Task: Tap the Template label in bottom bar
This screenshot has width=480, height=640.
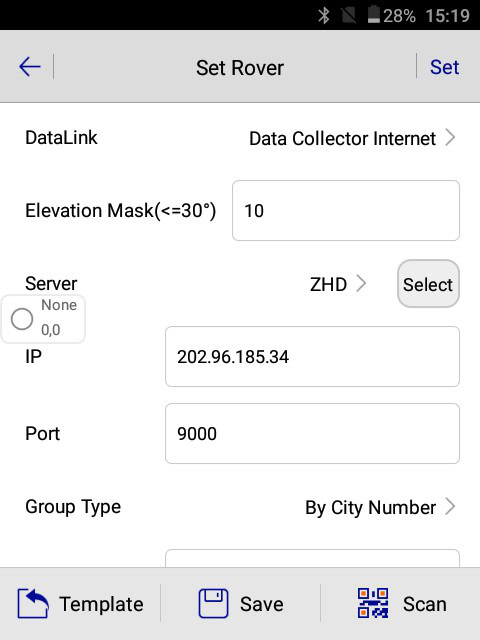Action: coord(101,604)
